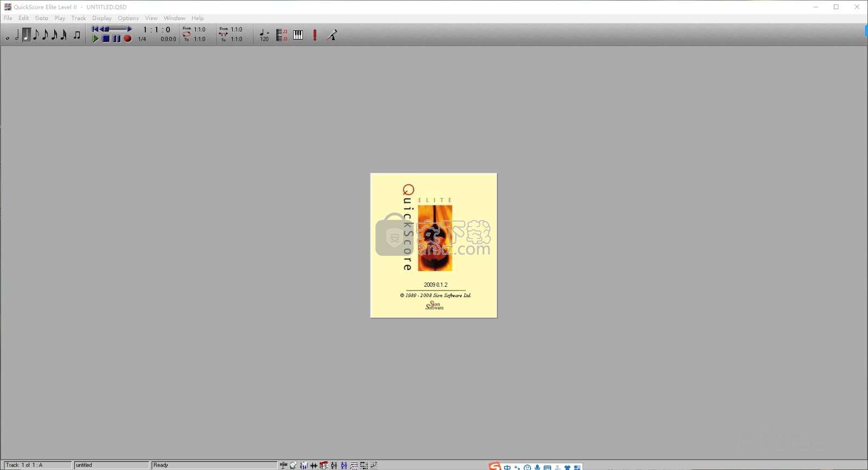Select the eighth note duration

(x=36, y=35)
